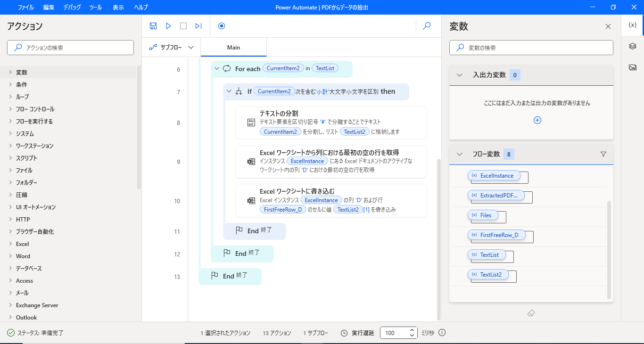Clear variable values with the eraser icon
Image resolution: width=644 pixels, height=344 pixels.
[531, 313]
